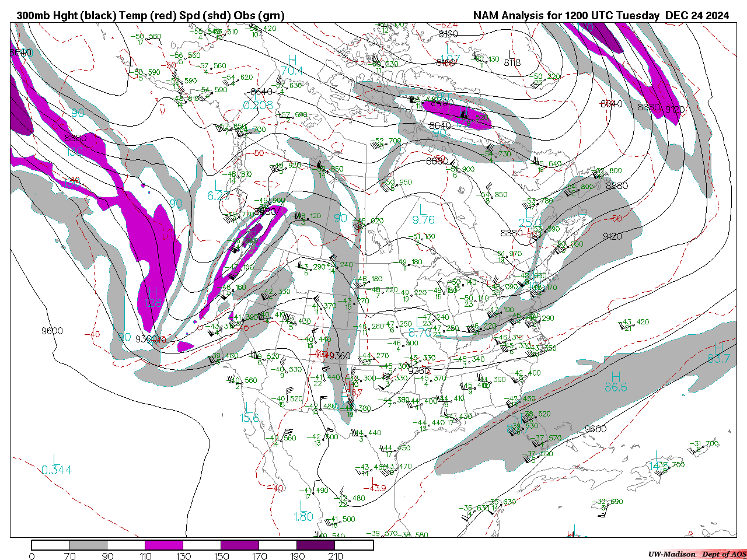Click the L 8118 low height label

pos(512,60)
